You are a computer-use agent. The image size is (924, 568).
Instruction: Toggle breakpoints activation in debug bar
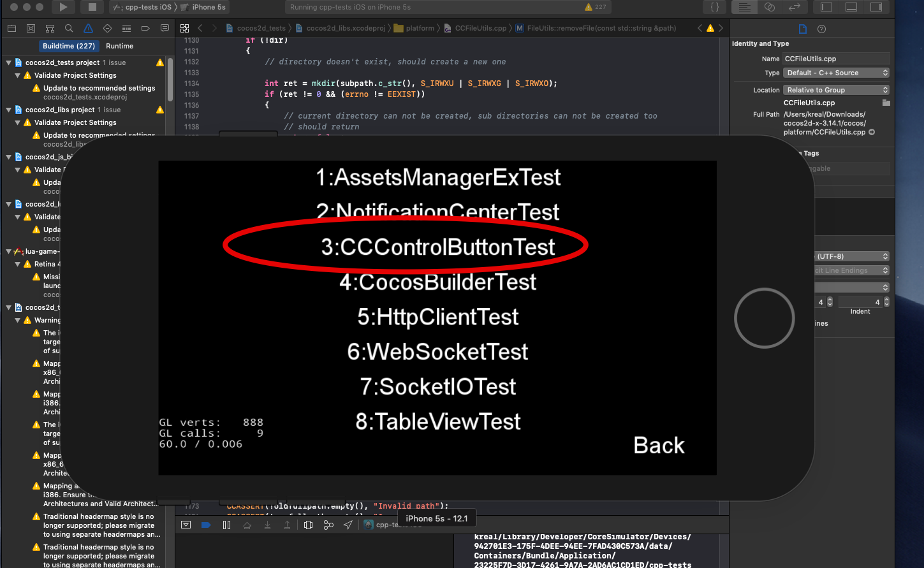pos(206,525)
